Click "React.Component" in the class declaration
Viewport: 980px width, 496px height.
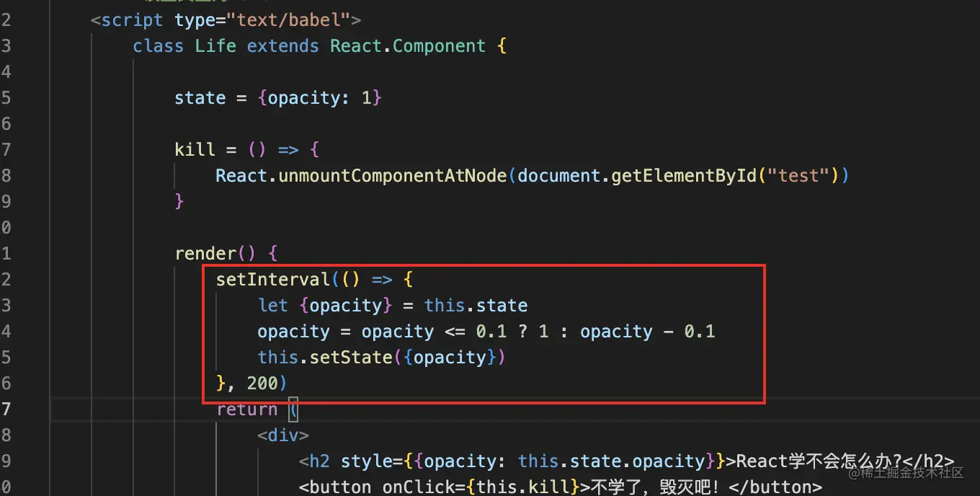[x=408, y=45]
